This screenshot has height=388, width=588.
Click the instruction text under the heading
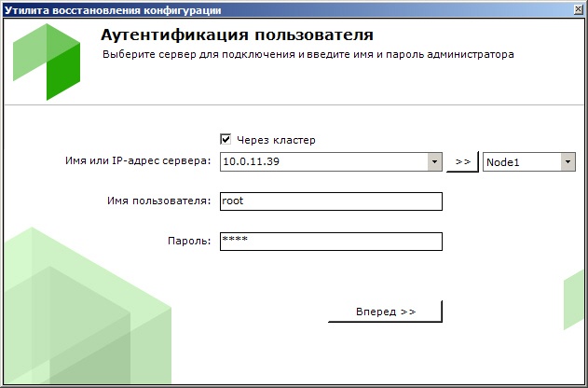point(306,55)
